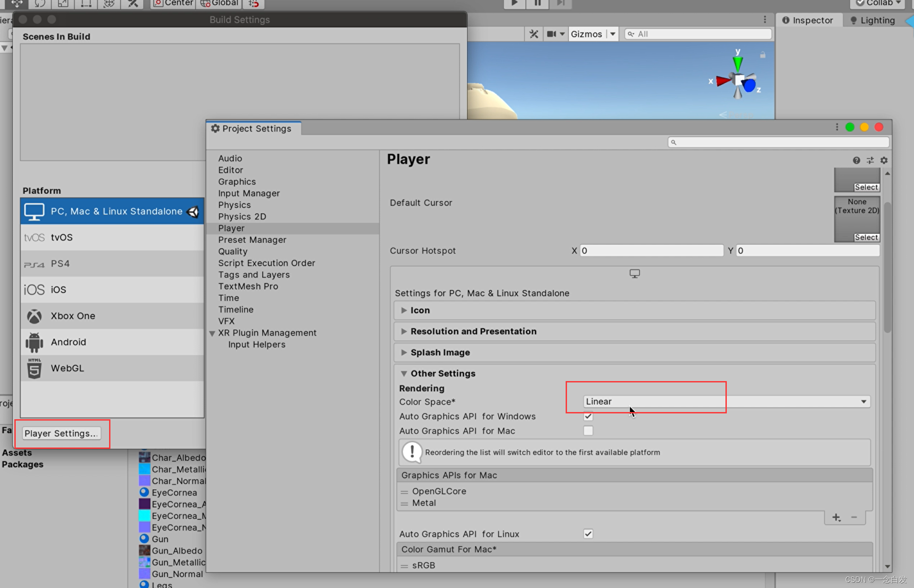Click the Play button in toolbar
The height and width of the screenshot is (588, 914).
(x=514, y=3)
